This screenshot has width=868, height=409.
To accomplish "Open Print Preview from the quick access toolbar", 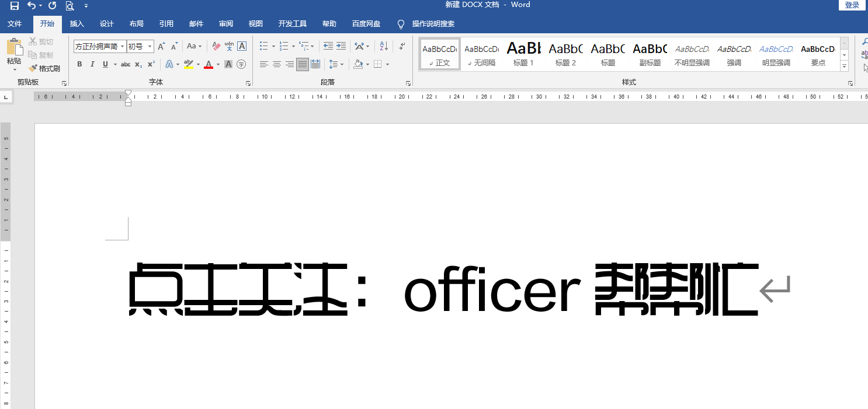I will (x=70, y=6).
